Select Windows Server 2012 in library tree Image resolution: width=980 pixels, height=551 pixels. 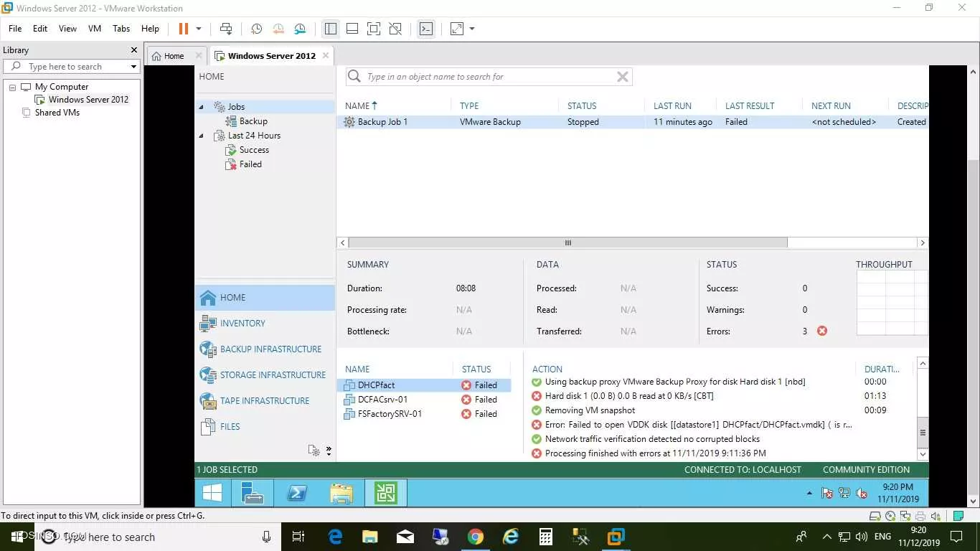tap(88, 100)
